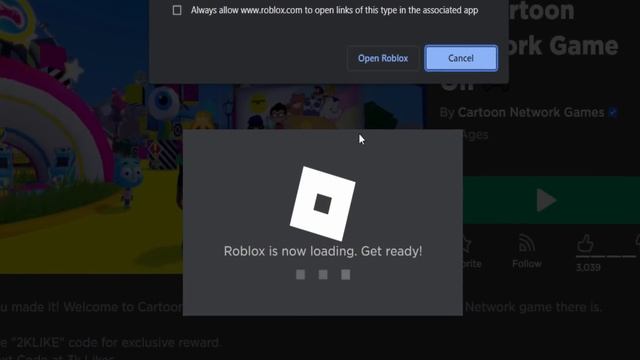The image size is (640, 360).
Task: Click the Roblox logo in loading dialog
Action: 322,204
